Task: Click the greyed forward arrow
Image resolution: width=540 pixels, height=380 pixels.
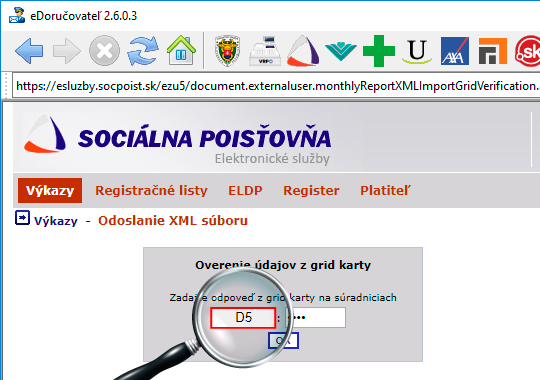Action: (x=67, y=51)
